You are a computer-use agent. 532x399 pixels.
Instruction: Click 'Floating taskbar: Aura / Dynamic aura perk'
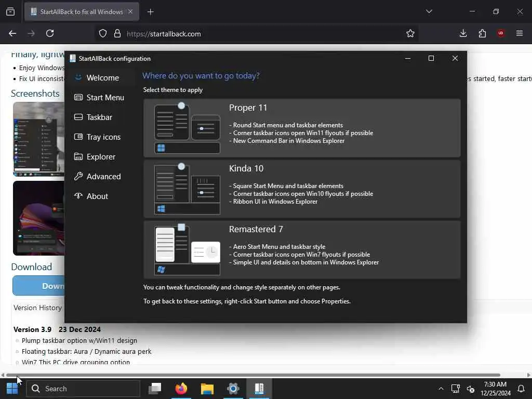tap(87, 352)
